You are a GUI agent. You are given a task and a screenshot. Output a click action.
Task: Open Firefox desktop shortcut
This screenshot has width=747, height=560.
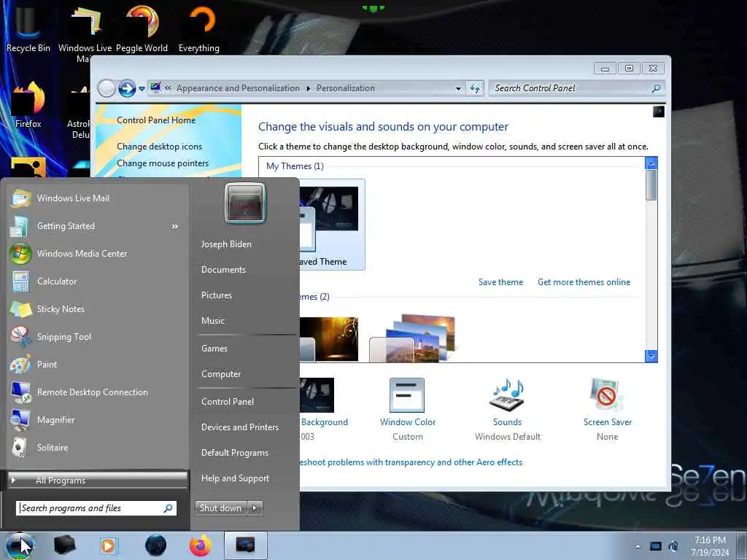pyautogui.click(x=28, y=105)
